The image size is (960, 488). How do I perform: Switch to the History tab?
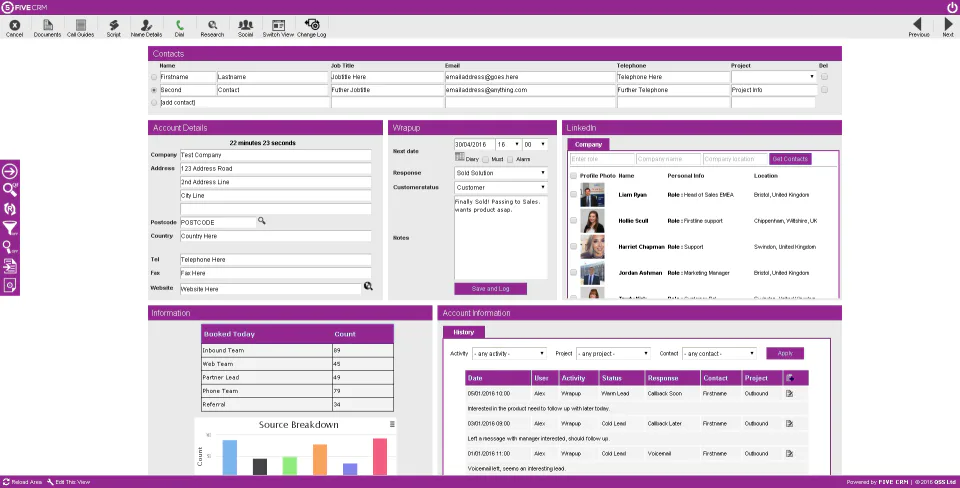[x=463, y=332]
